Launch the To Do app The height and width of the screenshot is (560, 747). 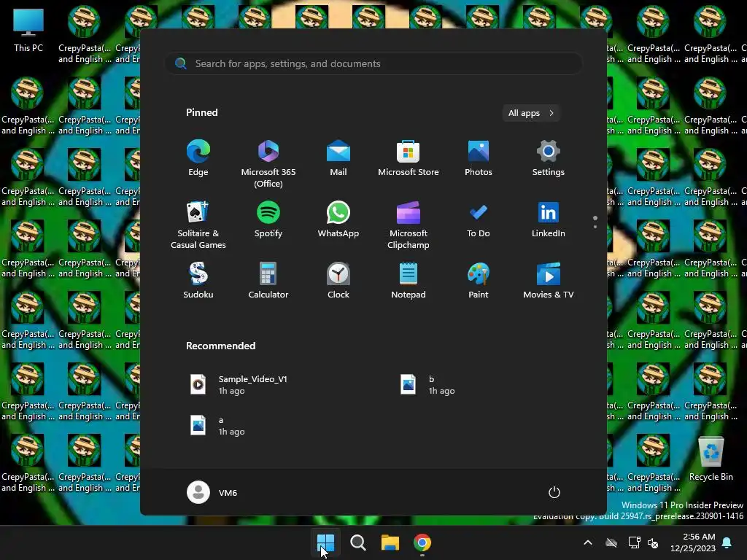coord(479,219)
